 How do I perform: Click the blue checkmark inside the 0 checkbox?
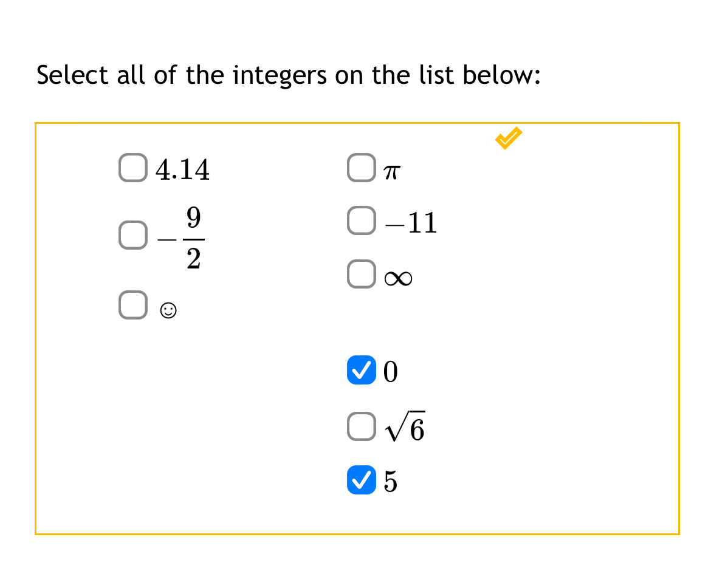click(x=361, y=371)
